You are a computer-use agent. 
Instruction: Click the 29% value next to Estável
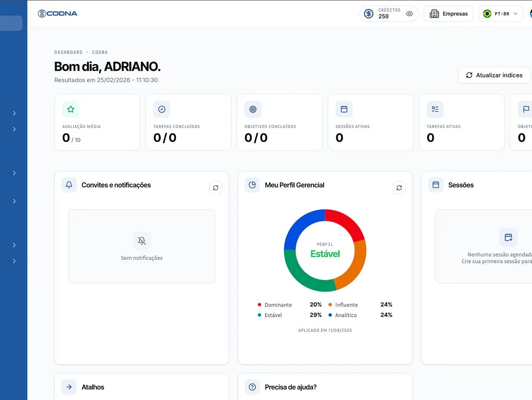tap(316, 315)
